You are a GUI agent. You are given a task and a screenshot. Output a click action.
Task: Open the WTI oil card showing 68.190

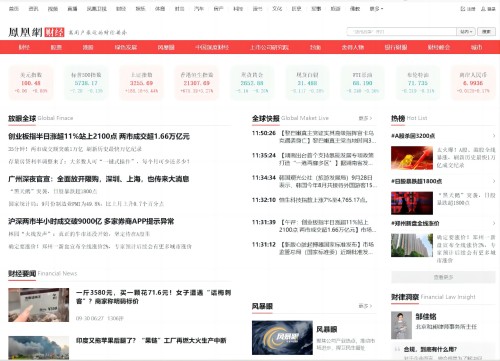[x=362, y=83]
